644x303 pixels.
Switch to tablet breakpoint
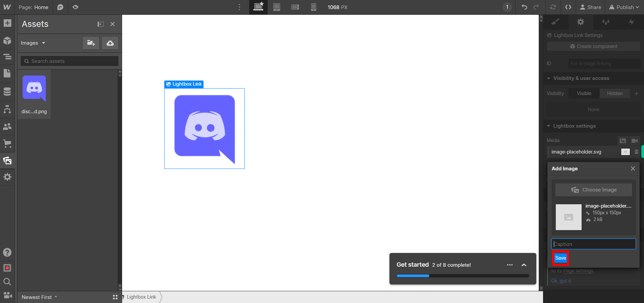[277, 7]
